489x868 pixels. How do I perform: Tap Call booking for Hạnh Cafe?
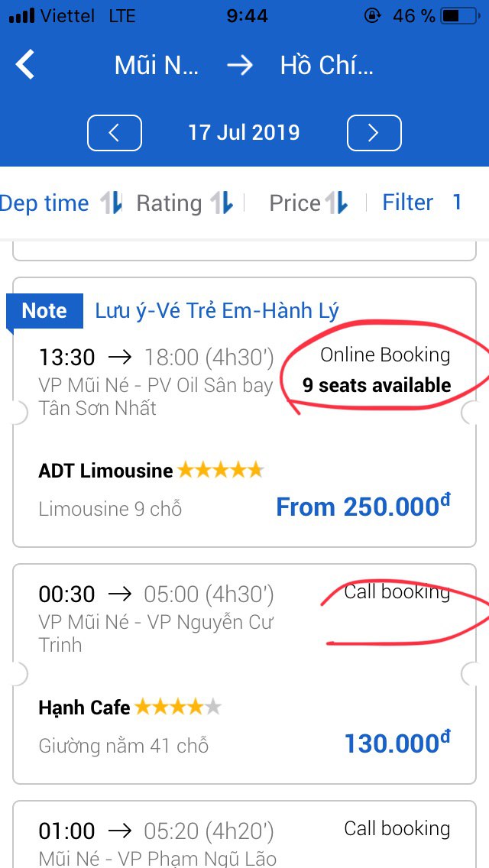pyautogui.click(x=397, y=592)
